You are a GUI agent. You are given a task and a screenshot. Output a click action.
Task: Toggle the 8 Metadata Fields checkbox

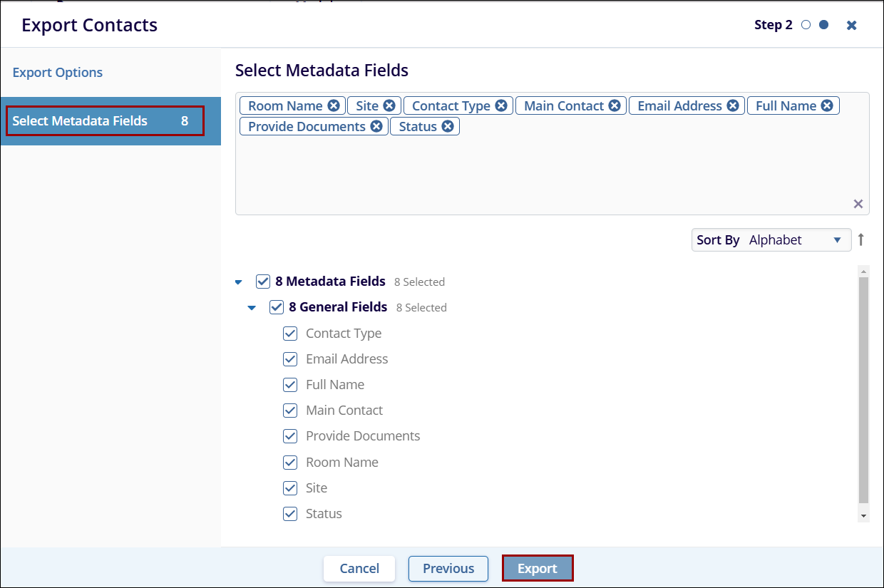pos(263,282)
